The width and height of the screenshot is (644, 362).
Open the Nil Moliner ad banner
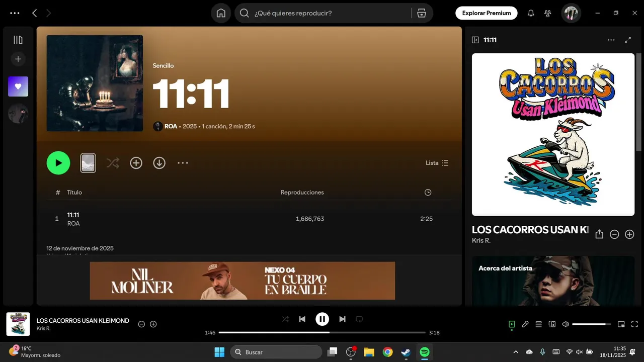point(243,281)
